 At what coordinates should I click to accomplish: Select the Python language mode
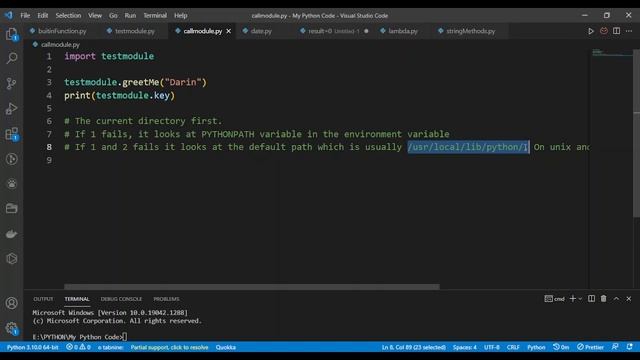click(536, 347)
